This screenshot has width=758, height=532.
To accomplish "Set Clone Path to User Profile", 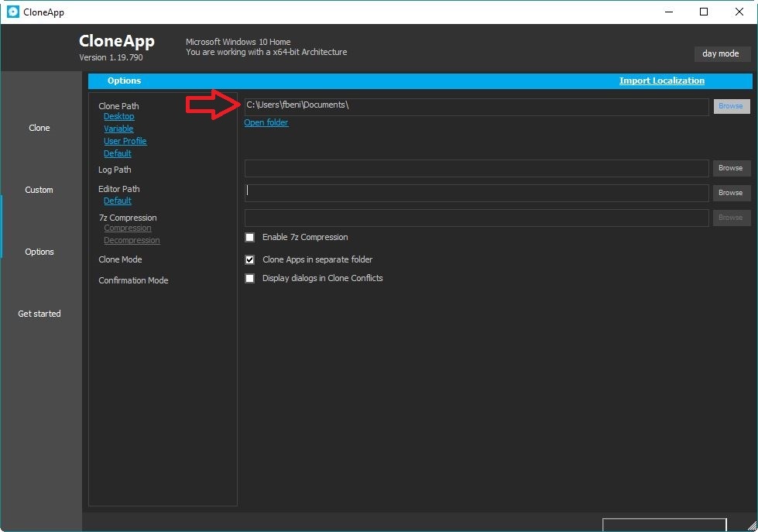I will [125, 141].
